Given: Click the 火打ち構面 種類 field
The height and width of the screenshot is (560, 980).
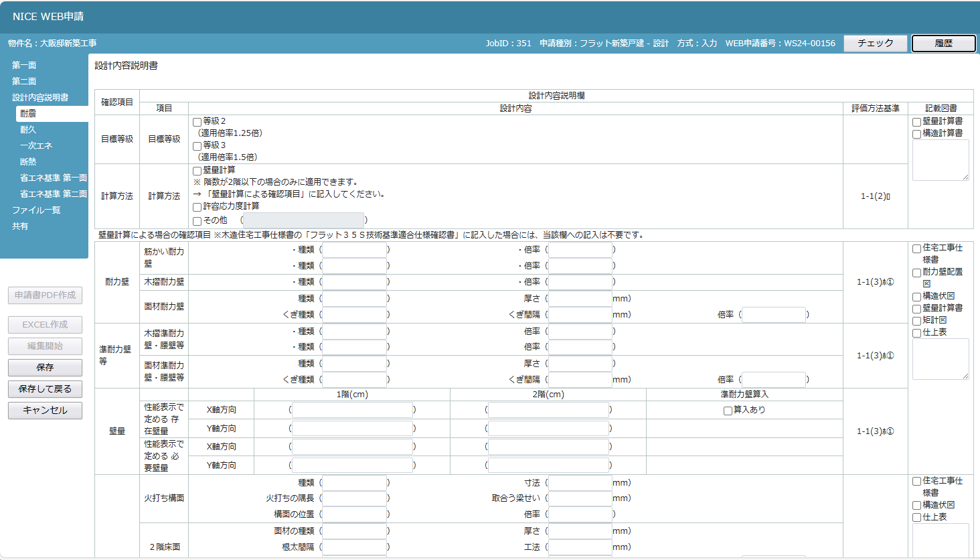Looking at the screenshot, I should pyautogui.click(x=355, y=483).
